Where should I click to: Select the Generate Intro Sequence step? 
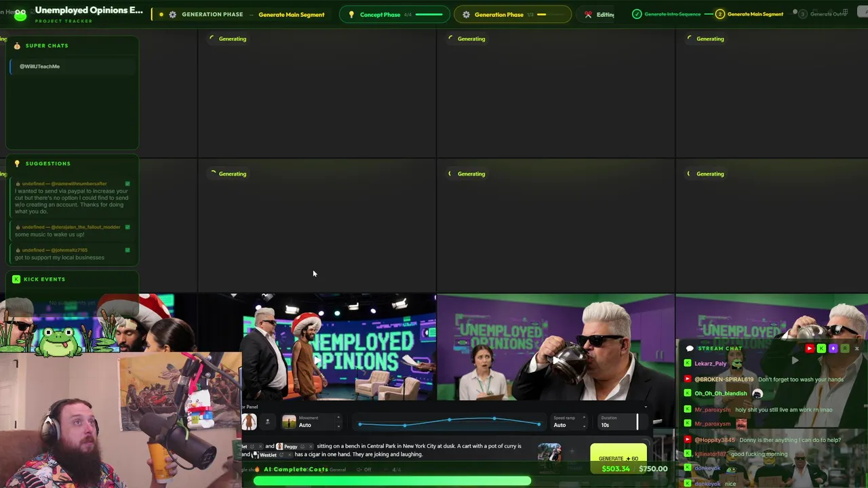click(x=666, y=14)
